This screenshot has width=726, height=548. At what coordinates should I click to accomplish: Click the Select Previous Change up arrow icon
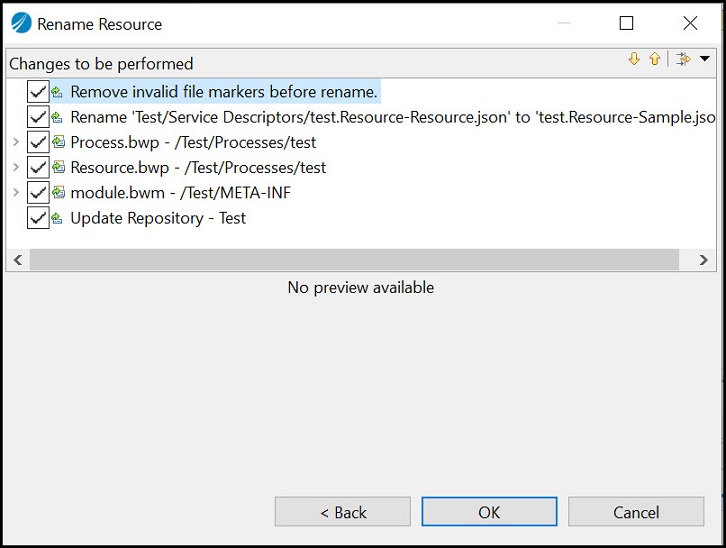pos(655,59)
